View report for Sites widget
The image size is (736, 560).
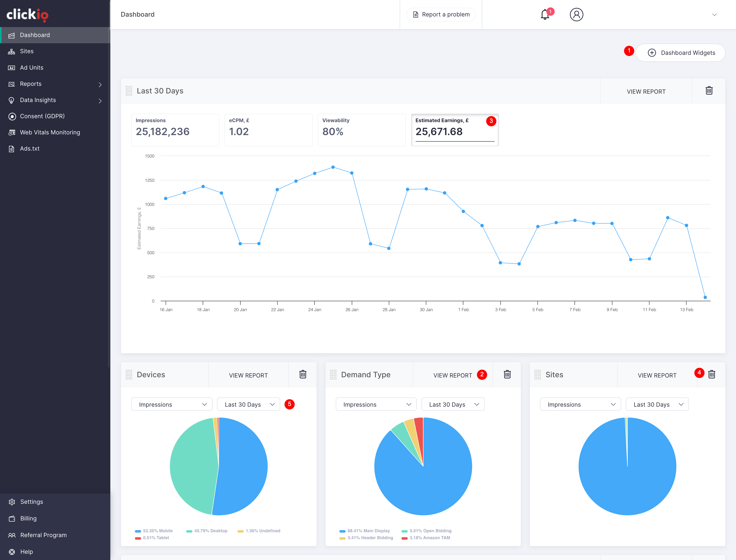657,375
